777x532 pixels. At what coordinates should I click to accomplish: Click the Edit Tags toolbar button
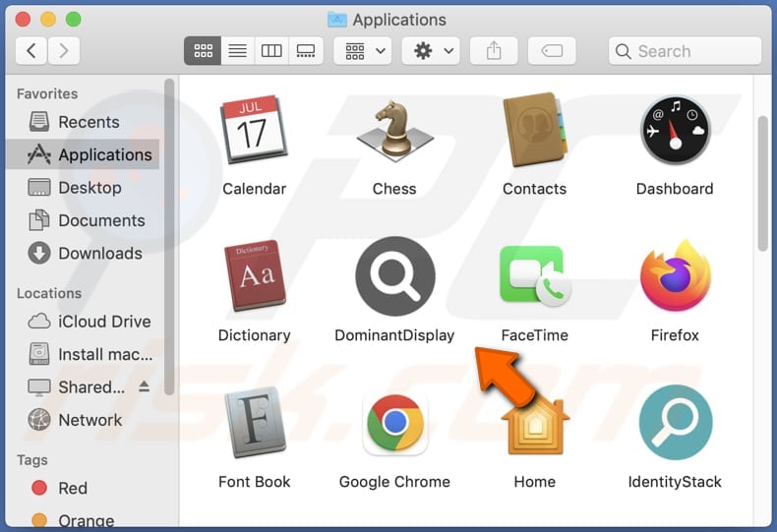[x=552, y=50]
